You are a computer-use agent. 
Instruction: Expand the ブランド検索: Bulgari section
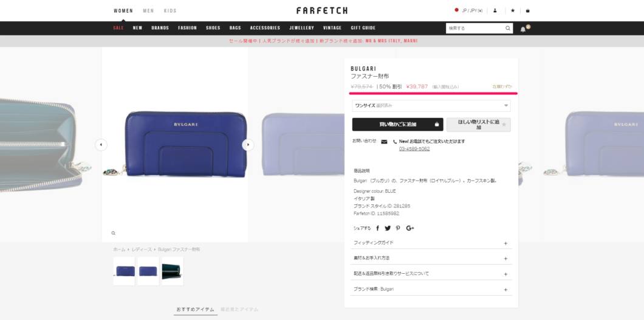(431, 290)
